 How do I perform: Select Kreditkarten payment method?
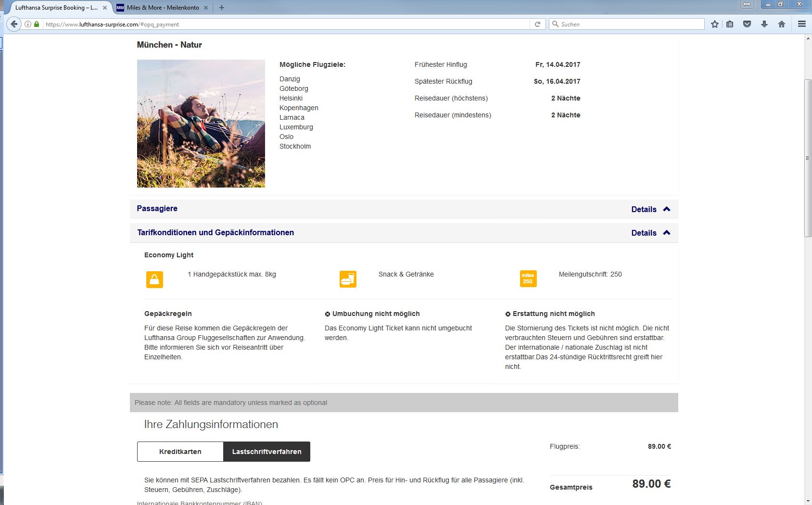180,452
